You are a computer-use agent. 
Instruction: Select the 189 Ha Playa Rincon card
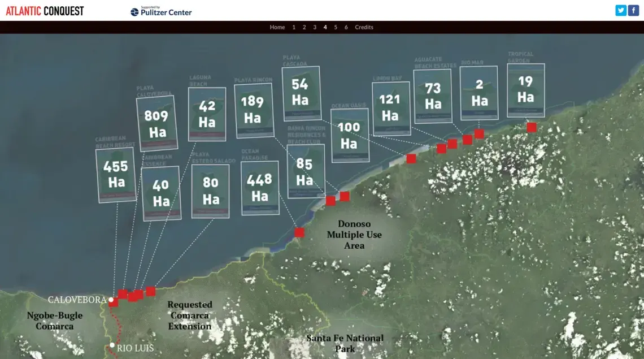[x=254, y=110]
